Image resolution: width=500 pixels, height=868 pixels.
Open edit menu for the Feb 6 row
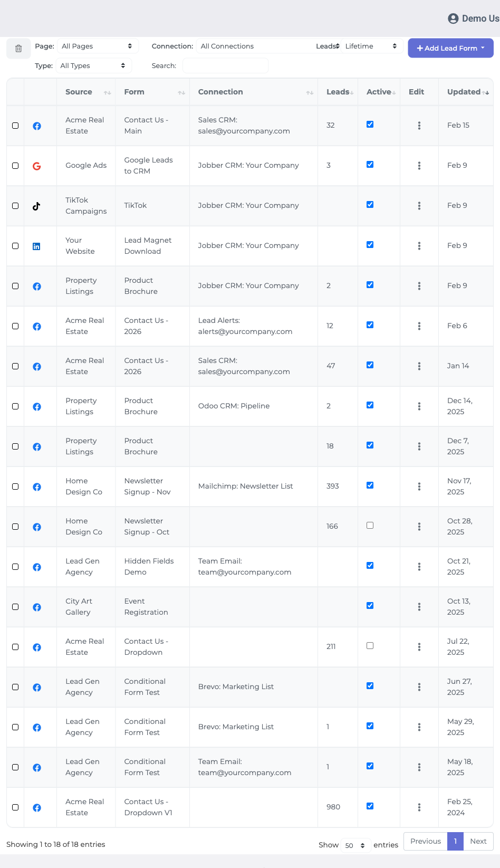click(419, 326)
